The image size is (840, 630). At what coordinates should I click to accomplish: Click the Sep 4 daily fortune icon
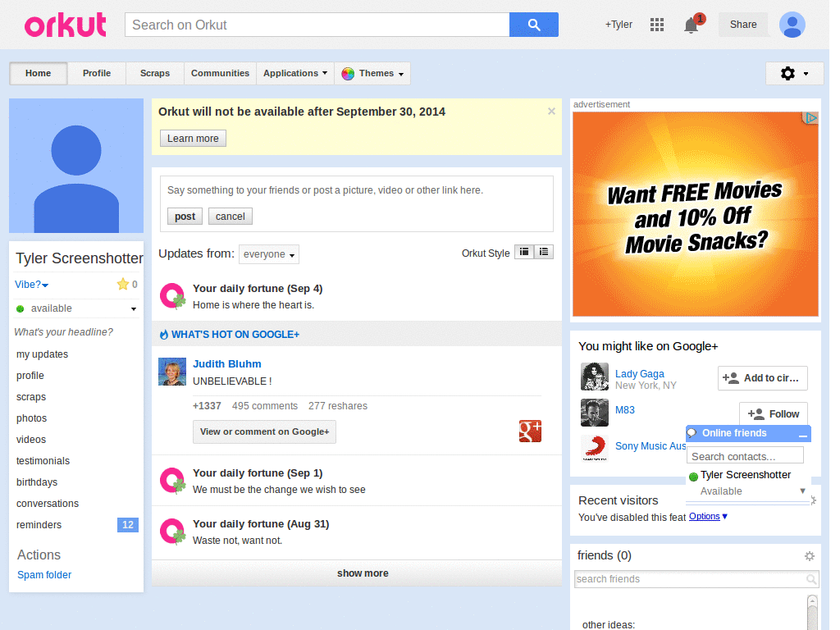(x=172, y=295)
